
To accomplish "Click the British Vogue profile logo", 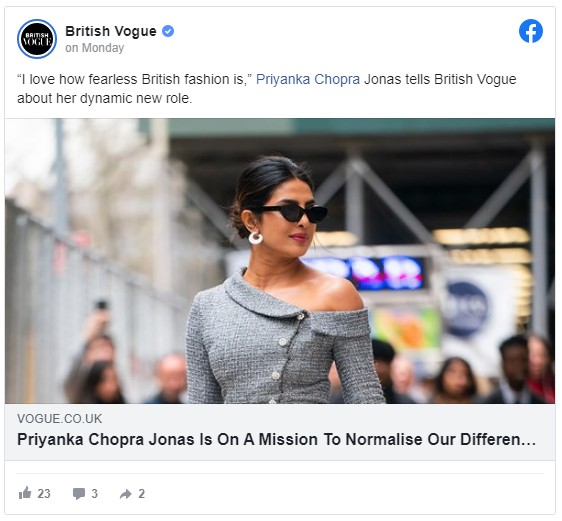I will point(37,39).
